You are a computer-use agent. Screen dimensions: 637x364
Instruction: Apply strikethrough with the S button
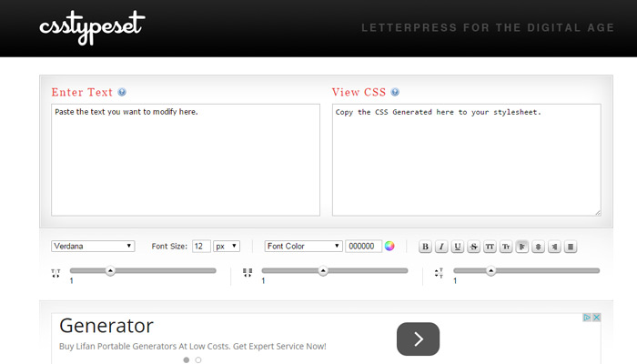[x=474, y=247]
